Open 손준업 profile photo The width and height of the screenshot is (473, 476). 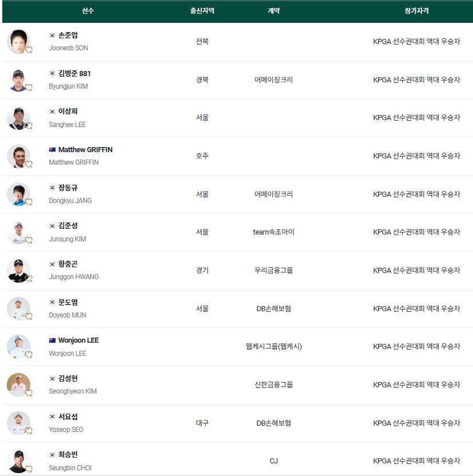coord(18,42)
